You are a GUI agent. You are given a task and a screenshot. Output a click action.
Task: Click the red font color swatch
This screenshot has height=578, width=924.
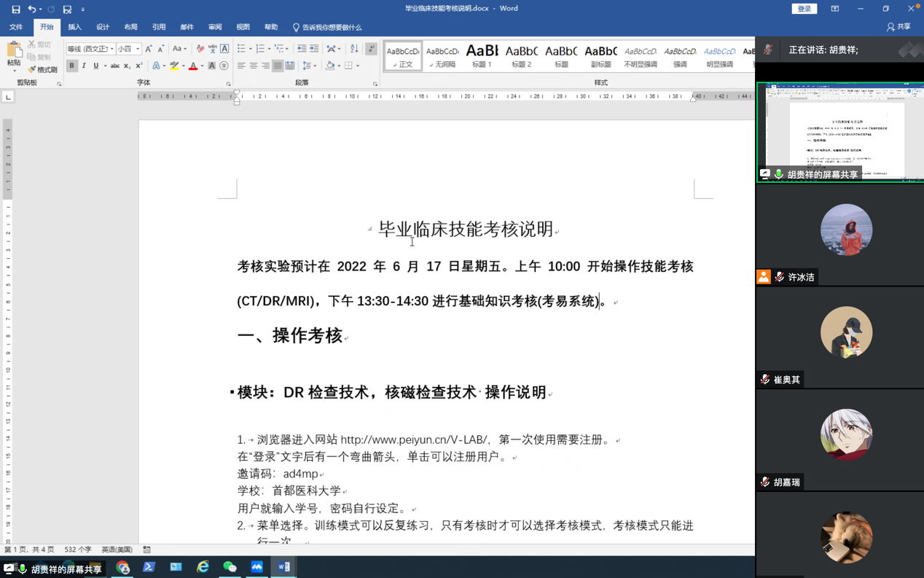click(192, 66)
